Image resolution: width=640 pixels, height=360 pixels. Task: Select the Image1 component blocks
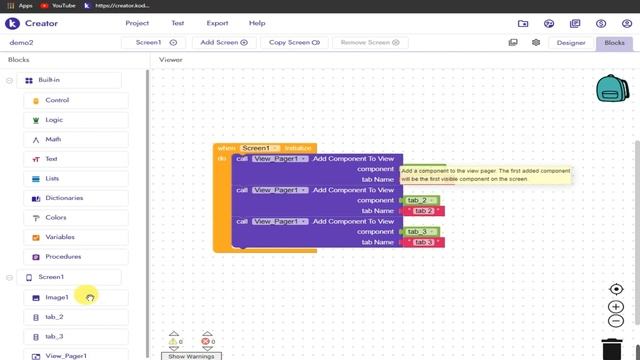[76, 298]
